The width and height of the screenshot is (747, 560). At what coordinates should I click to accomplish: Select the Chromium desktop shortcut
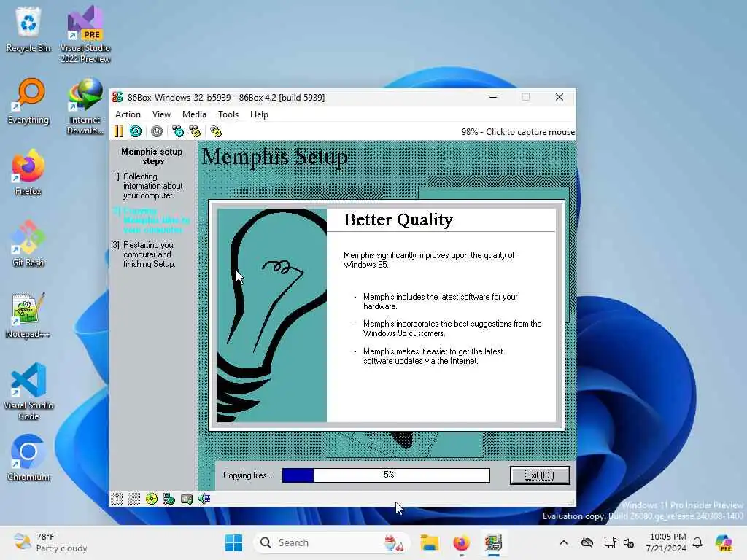click(x=28, y=458)
